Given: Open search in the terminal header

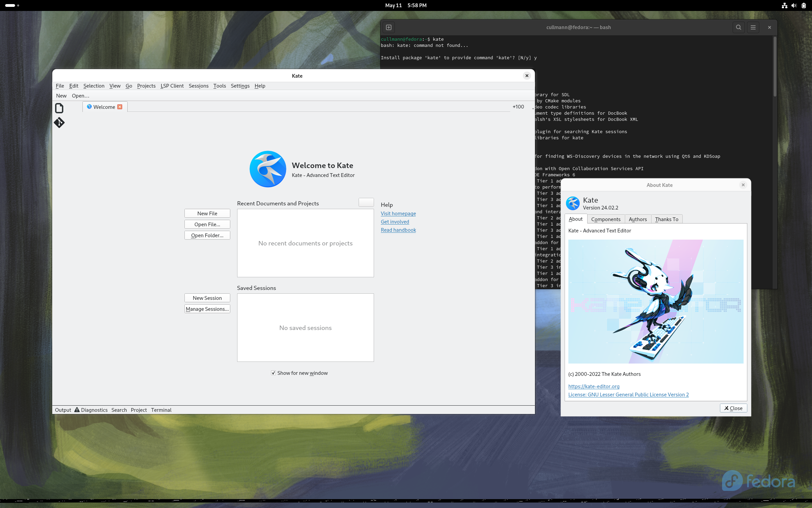Looking at the screenshot, I should [x=738, y=27].
